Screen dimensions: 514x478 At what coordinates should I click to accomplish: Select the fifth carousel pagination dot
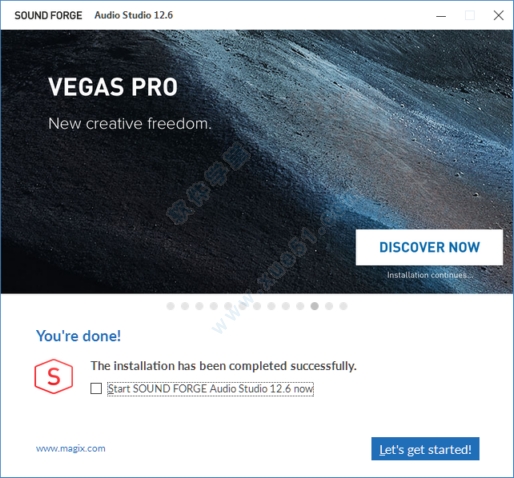[x=228, y=306]
